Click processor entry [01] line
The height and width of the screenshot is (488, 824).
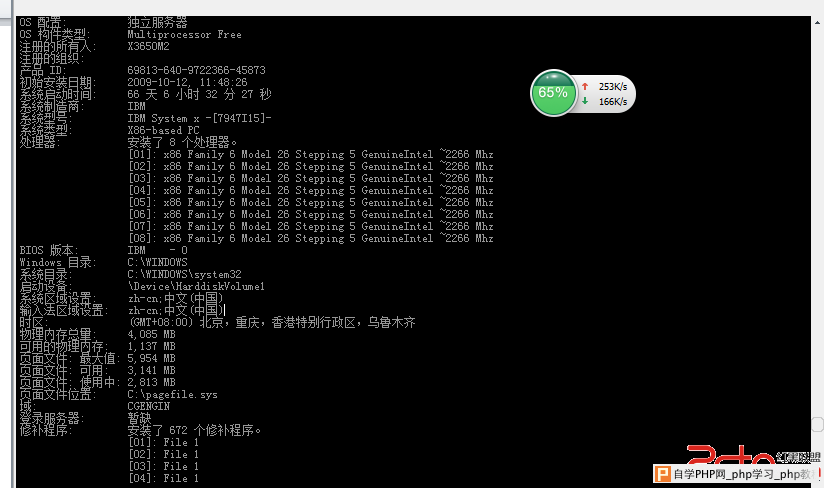coord(311,154)
